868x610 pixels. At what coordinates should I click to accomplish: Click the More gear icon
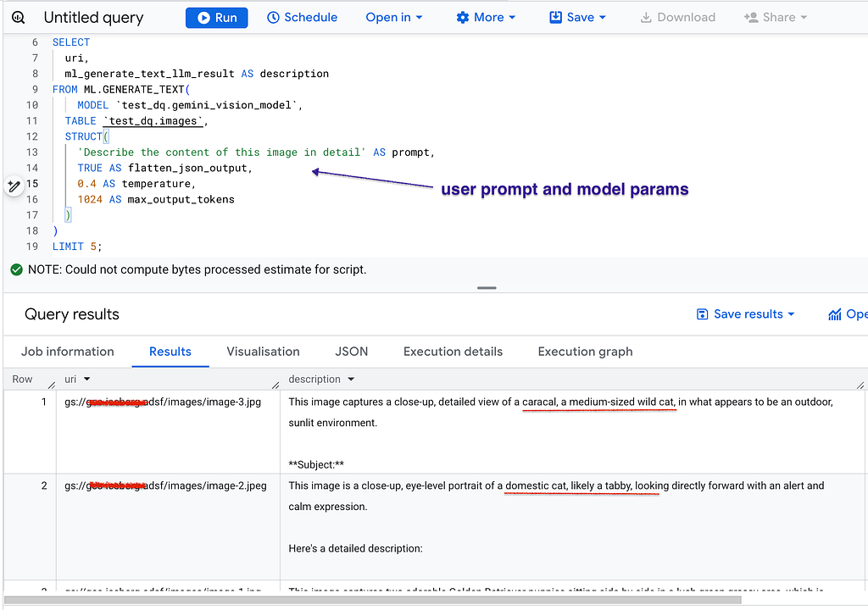point(462,18)
